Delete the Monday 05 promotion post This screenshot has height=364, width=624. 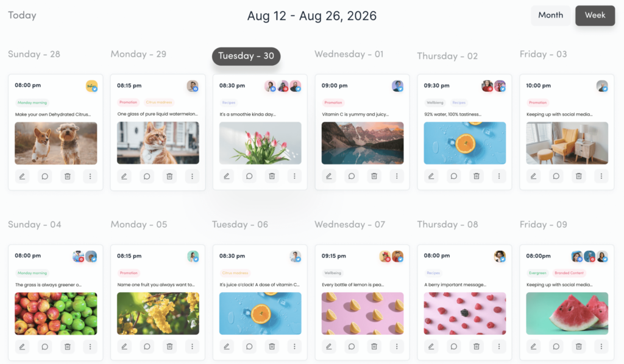(x=169, y=346)
